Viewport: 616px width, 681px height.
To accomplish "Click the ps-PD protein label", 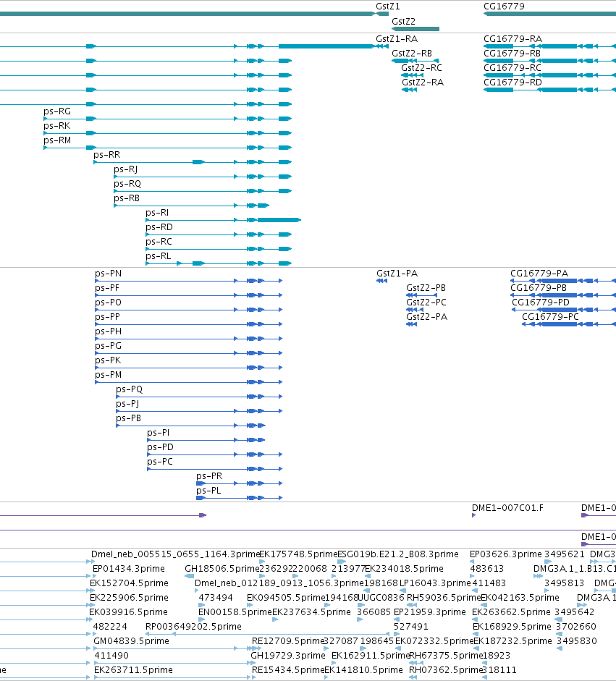I will [x=160, y=447].
